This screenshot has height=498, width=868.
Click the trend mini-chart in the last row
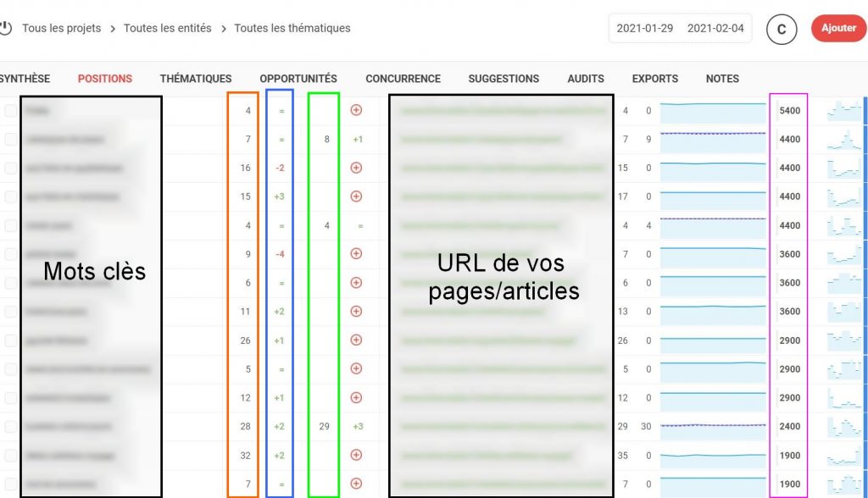(843, 483)
